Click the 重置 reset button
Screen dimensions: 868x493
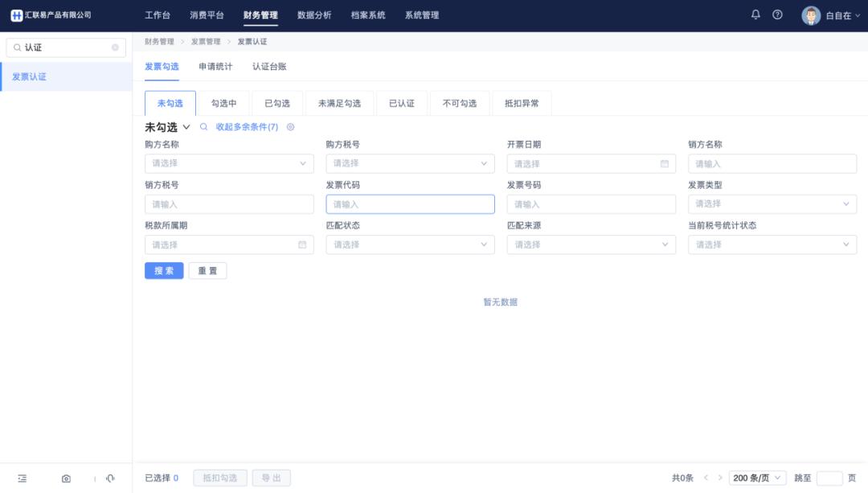coord(208,270)
